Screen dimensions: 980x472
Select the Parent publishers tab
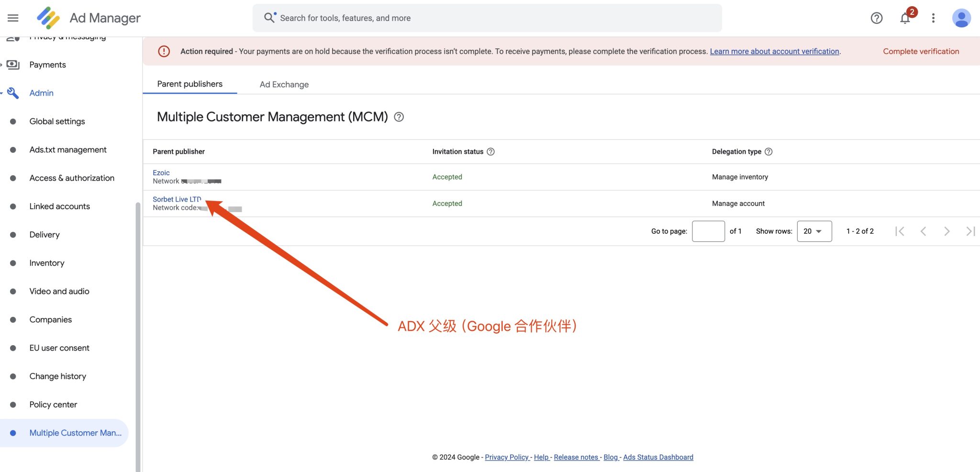(x=190, y=84)
